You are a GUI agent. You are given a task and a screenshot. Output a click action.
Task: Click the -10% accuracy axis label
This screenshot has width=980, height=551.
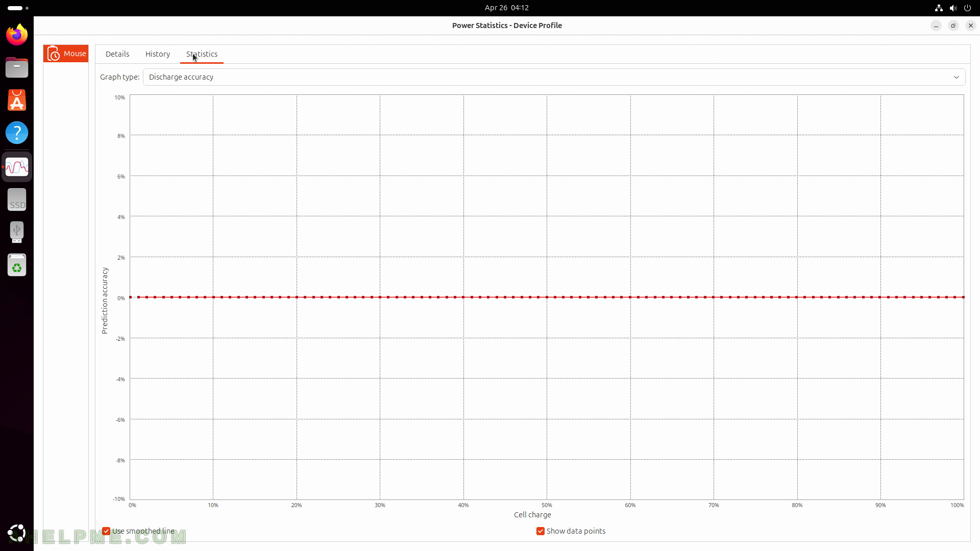tap(119, 499)
